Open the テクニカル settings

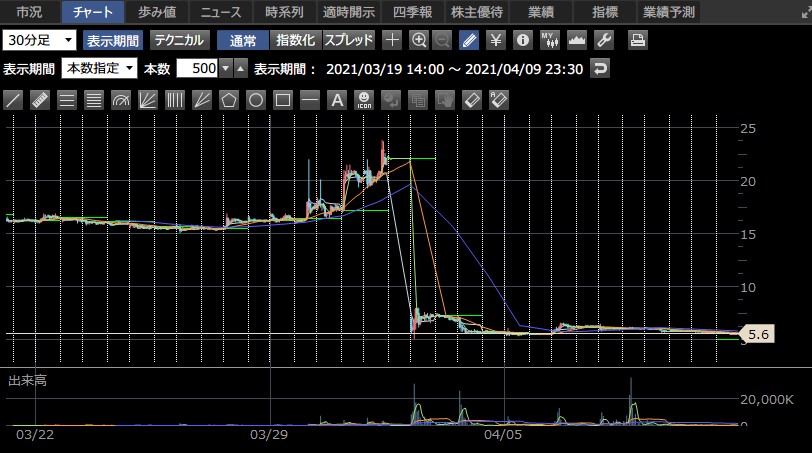coord(180,40)
